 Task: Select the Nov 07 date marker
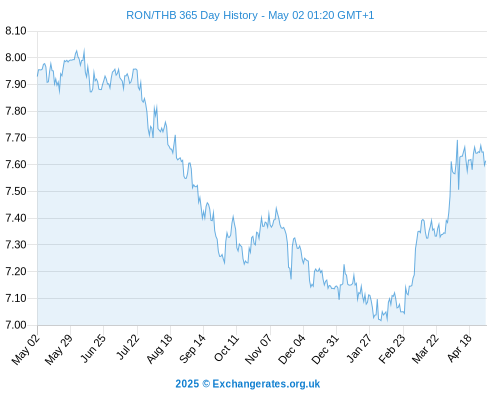pos(258,349)
